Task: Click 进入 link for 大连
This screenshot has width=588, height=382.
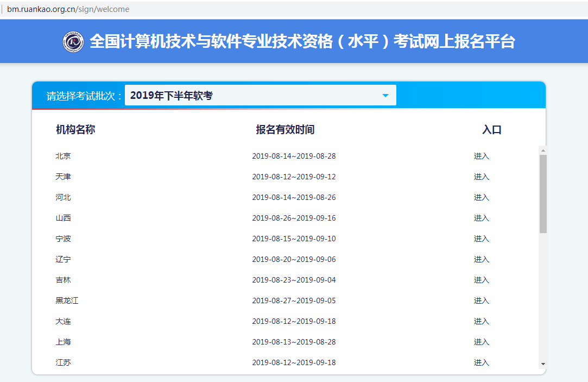Action: [481, 321]
